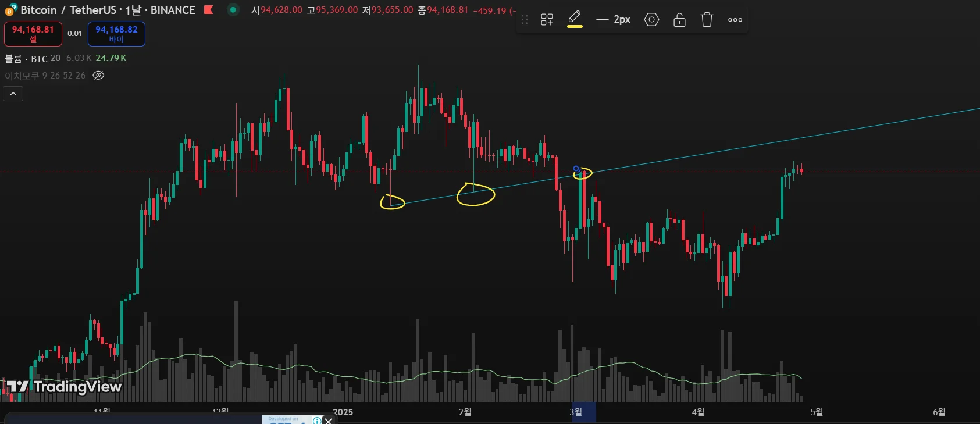
Task: Click the TradingView logo
Action: pyautogui.click(x=64, y=387)
